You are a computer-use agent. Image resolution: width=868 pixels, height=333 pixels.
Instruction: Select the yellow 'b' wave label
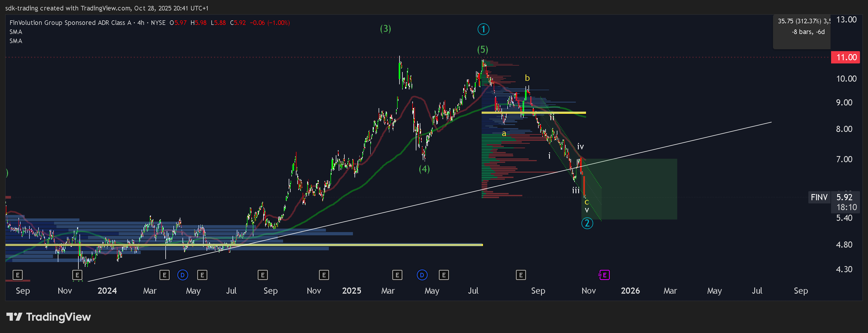pyautogui.click(x=527, y=78)
